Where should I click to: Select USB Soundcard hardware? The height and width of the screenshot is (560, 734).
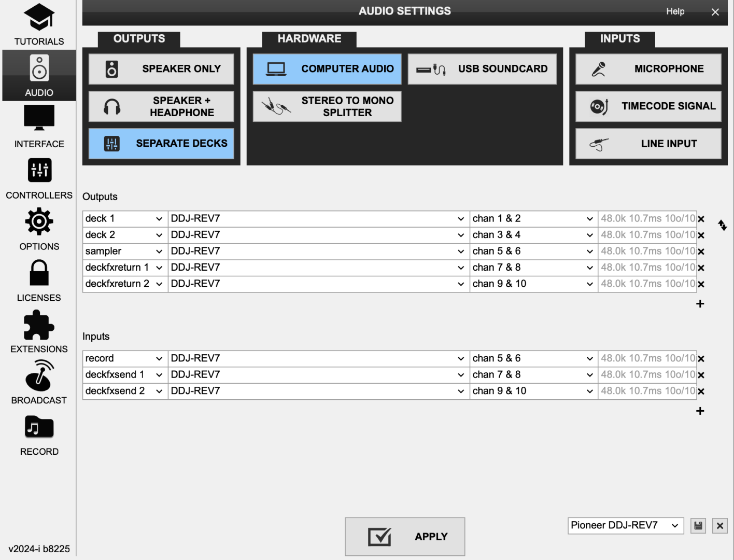click(x=482, y=69)
